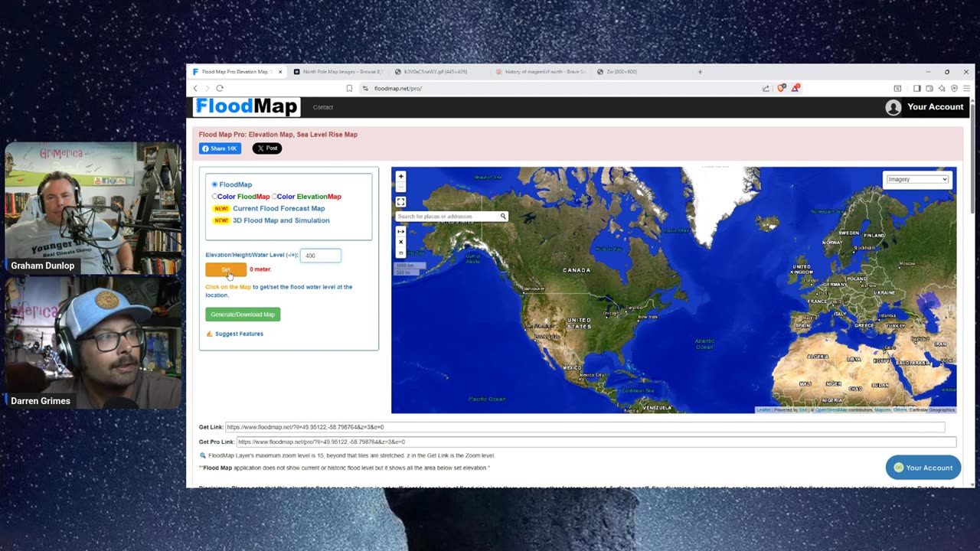Open Brave Rewards triangle icon
Screen dimensions: 980x551
(795, 88)
